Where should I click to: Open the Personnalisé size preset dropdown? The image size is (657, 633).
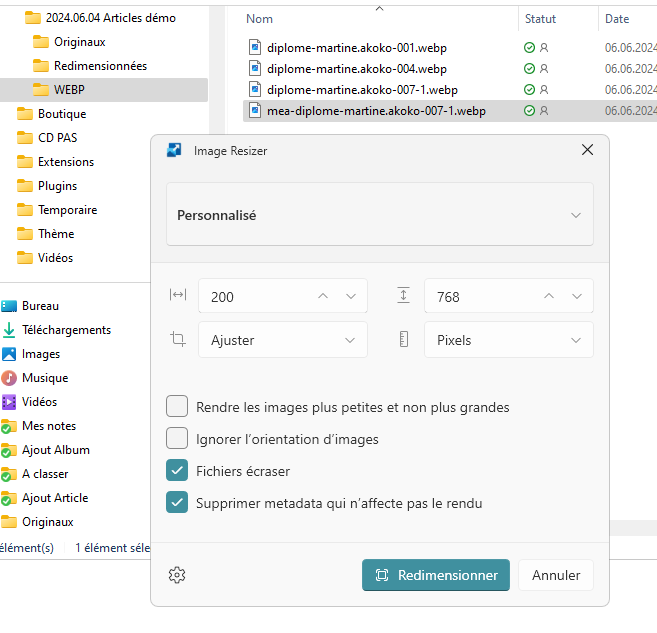point(379,215)
